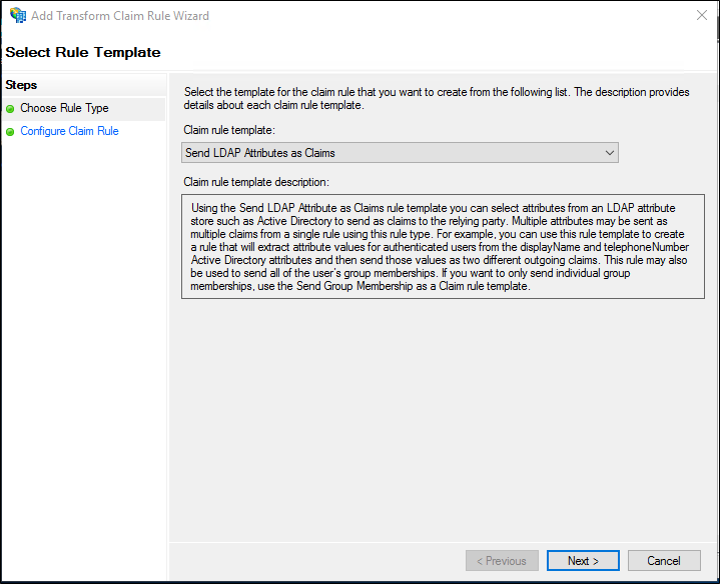Click the 'Claim rule template:' label
720x584 pixels.
coord(229,130)
